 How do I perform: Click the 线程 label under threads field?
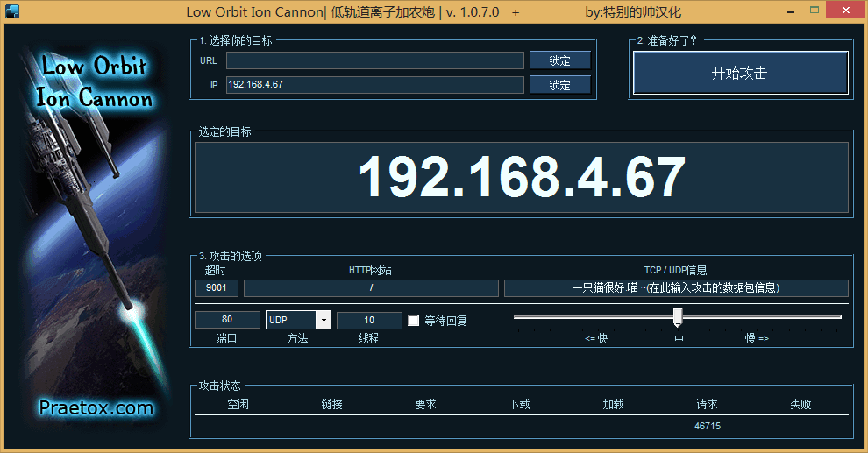point(368,338)
